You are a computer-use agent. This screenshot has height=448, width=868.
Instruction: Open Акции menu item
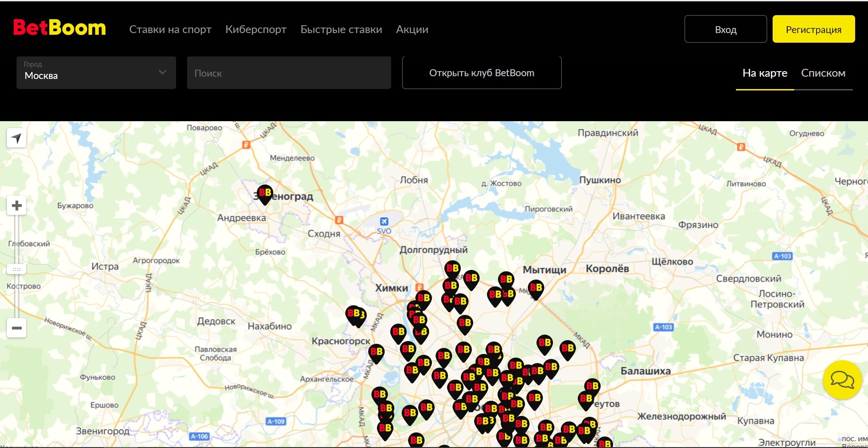coord(412,29)
